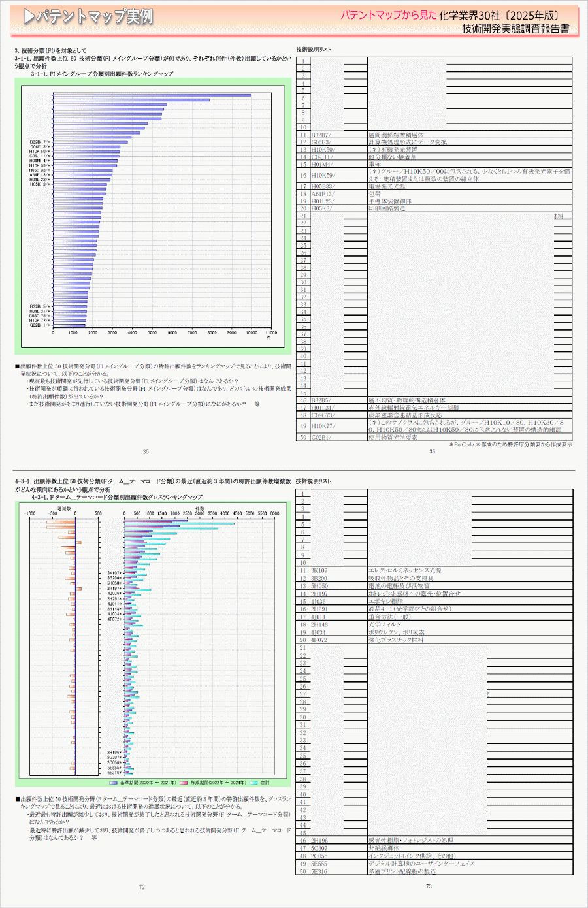Image resolution: width=588 pixels, height=908 pixels.
Task: Click the upper 技術説明リスト heading
Action: point(314,50)
